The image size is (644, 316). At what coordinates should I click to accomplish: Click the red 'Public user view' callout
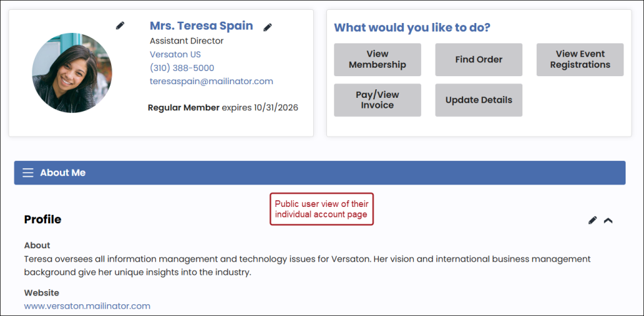[322, 209]
